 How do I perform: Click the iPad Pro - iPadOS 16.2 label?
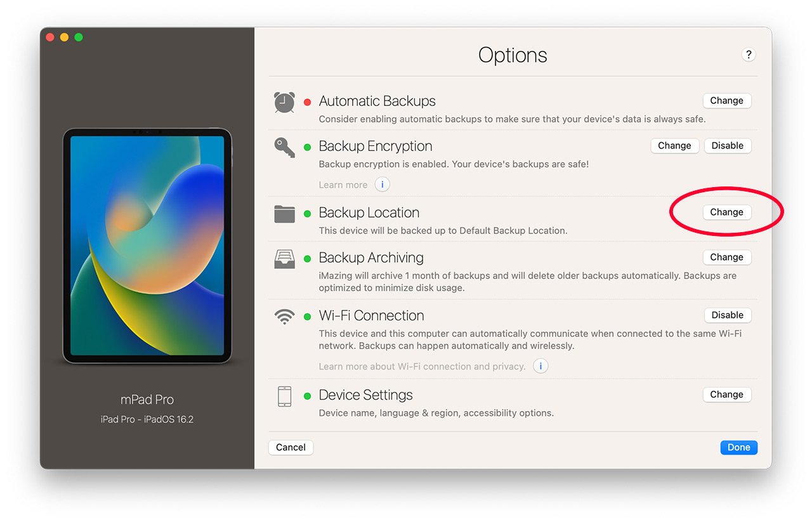click(147, 419)
